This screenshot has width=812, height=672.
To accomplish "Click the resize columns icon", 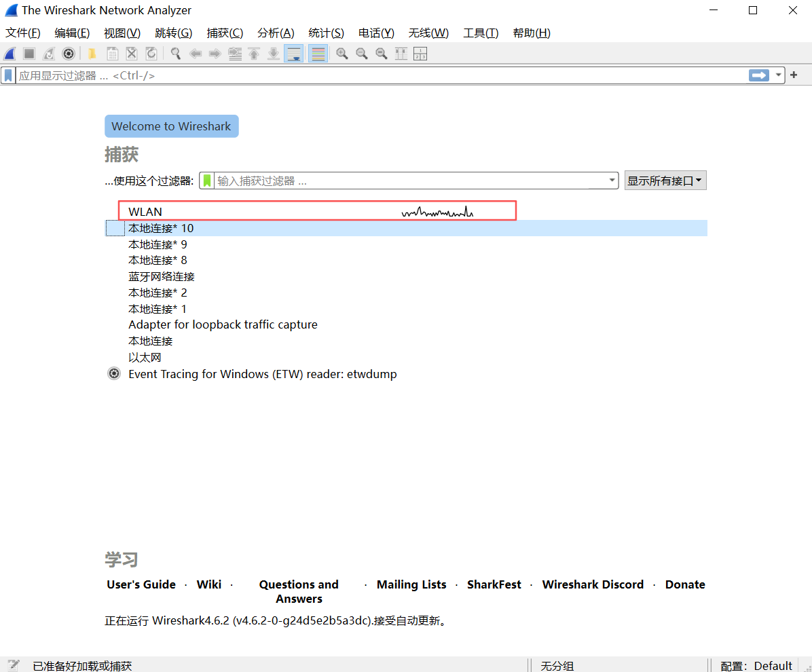I will click(401, 54).
